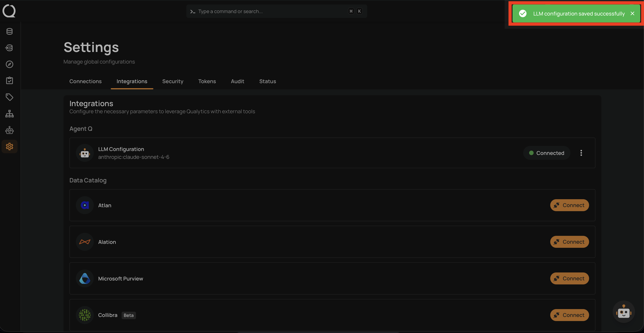Image resolution: width=644 pixels, height=333 pixels.
Task: Switch to the Tokens tab
Action: pos(207,81)
